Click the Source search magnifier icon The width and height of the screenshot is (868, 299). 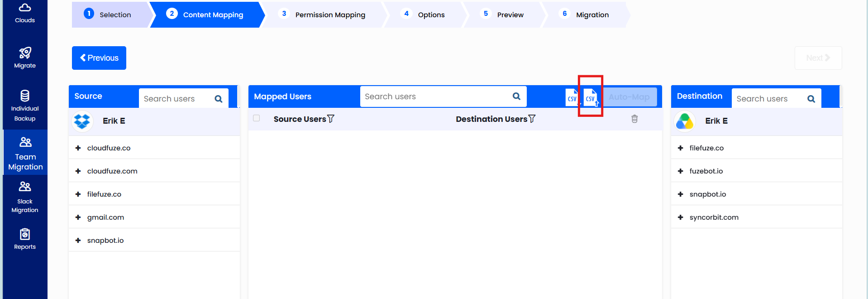219,99
